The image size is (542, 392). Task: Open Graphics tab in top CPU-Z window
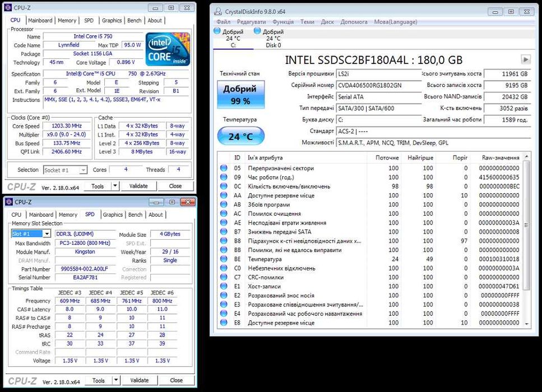click(112, 20)
